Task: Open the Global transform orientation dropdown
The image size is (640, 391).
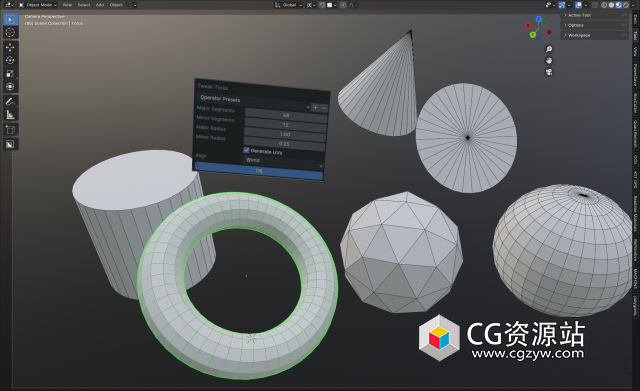Action: point(289,5)
